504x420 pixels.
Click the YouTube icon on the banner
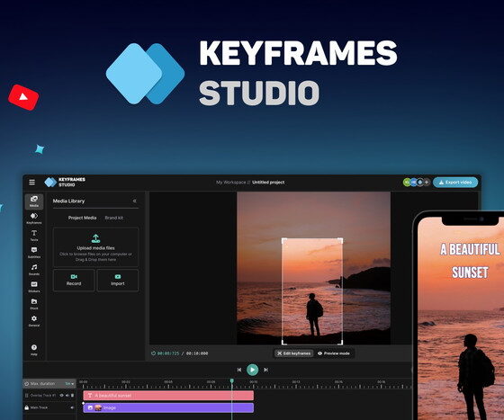[x=23, y=97]
